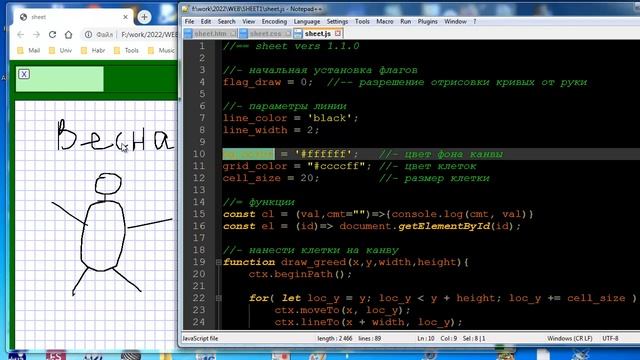Click 'line_width' on line 8

tap(255, 130)
